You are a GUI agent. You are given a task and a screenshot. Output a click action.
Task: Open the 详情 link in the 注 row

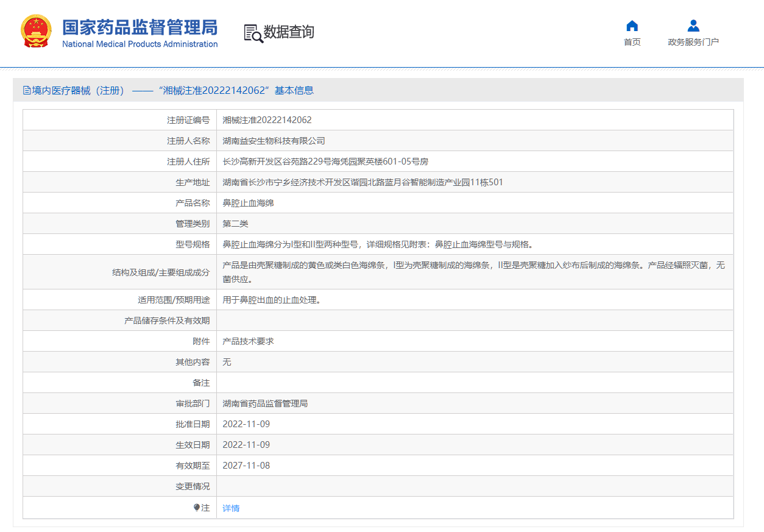[231, 508]
